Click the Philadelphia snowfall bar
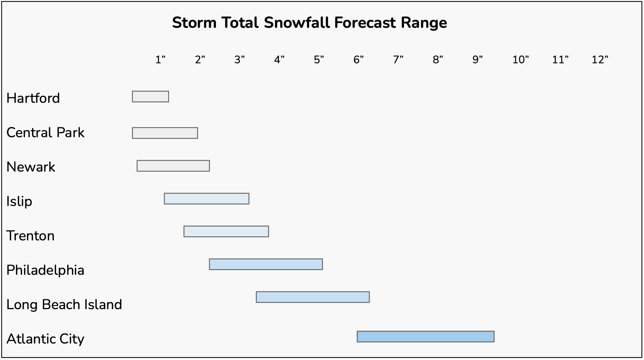The image size is (644, 360). pos(266,264)
